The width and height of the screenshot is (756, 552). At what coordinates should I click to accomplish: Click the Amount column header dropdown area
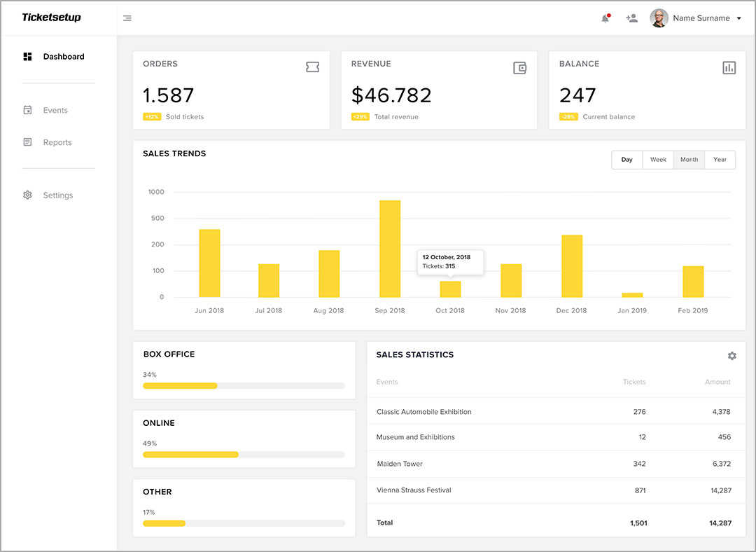(x=717, y=382)
